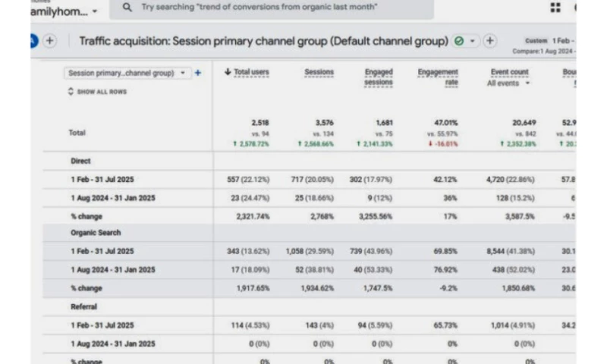Click the Show All Rows expand icon
The width and height of the screenshot is (607, 364).
tap(71, 92)
